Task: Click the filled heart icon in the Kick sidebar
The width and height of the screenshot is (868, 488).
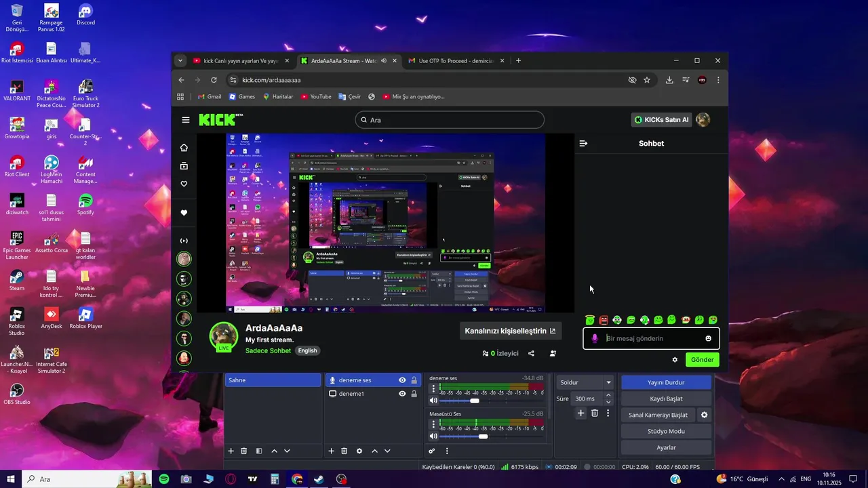Action: coord(184,213)
